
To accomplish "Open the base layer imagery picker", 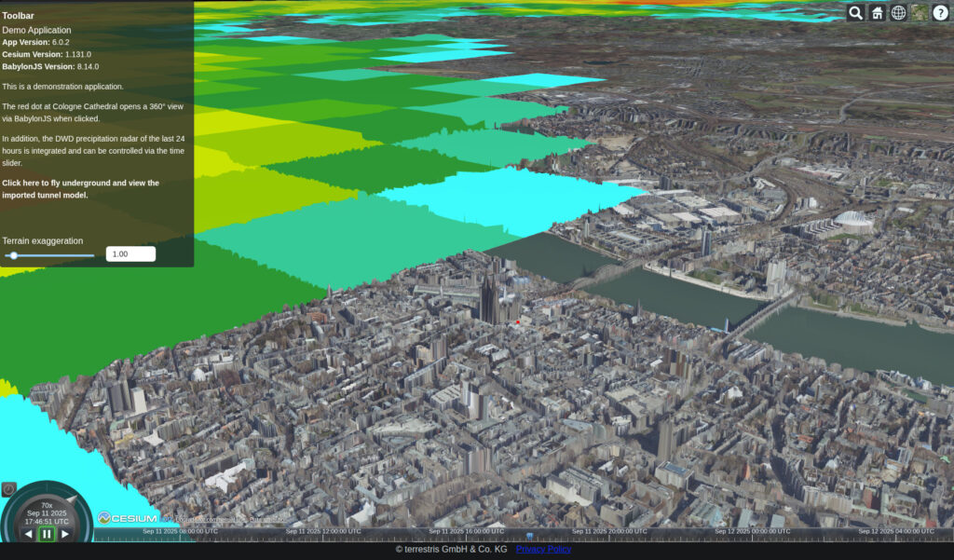I will click(x=920, y=12).
